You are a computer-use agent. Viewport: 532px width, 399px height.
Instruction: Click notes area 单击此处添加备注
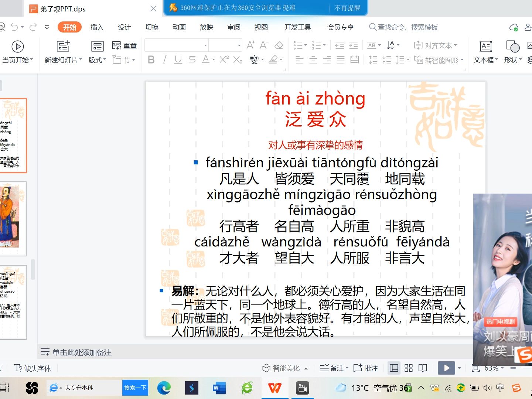point(82,352)
